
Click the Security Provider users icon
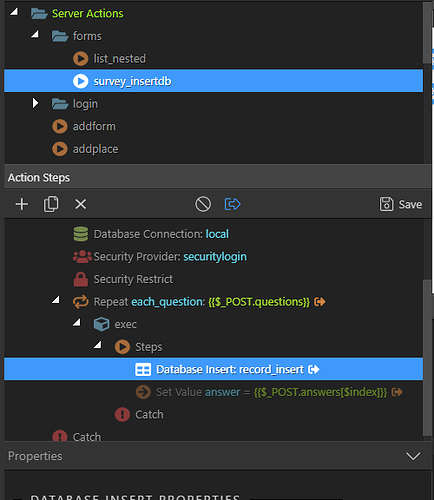(82, 256)
